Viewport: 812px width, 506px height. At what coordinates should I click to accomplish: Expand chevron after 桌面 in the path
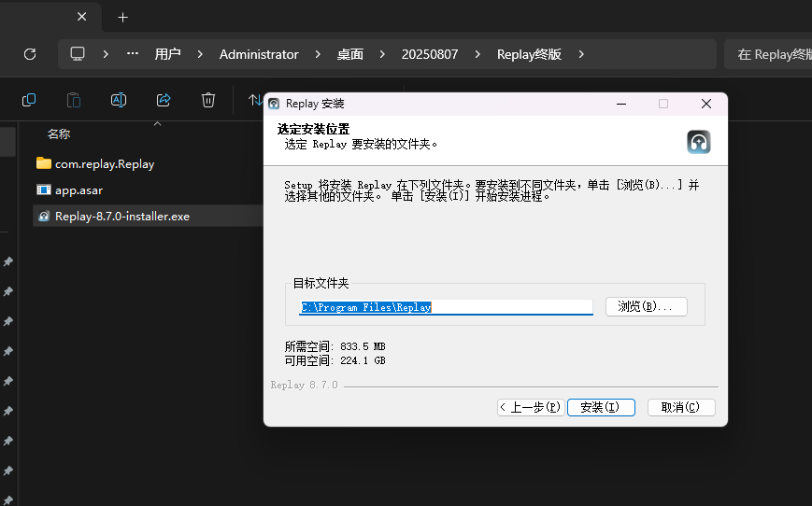[382, 54]
